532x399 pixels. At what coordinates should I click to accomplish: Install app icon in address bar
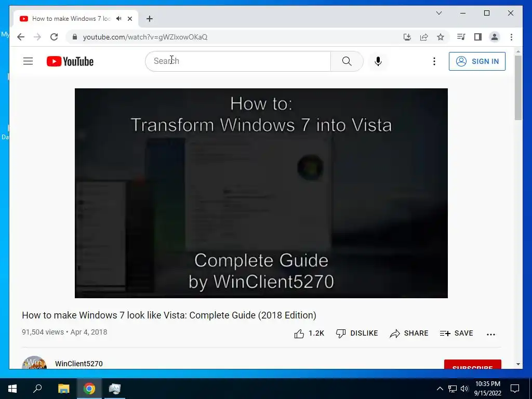click(407, 37)
